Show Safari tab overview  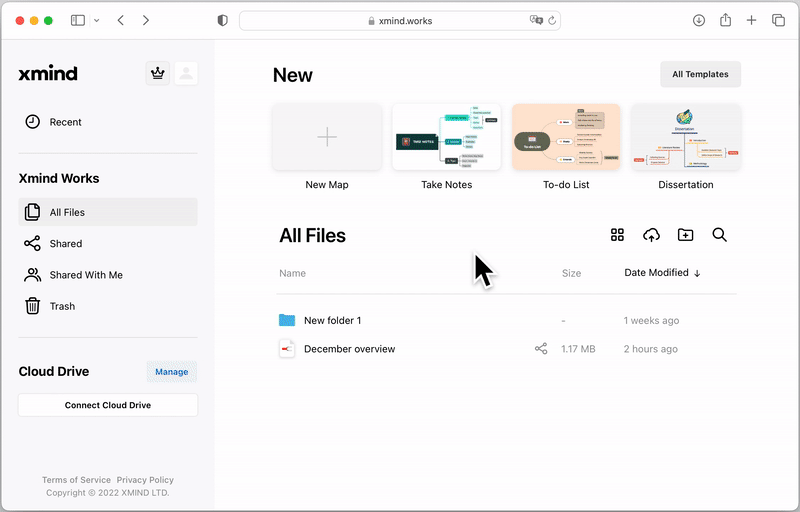(778, 20)
